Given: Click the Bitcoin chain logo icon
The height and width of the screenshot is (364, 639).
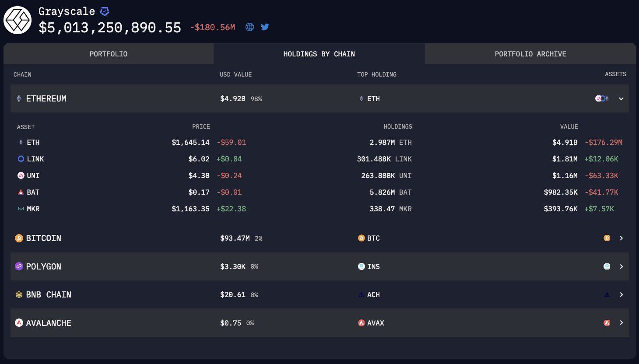Looking at the screenshot, I should pos(19,238).
